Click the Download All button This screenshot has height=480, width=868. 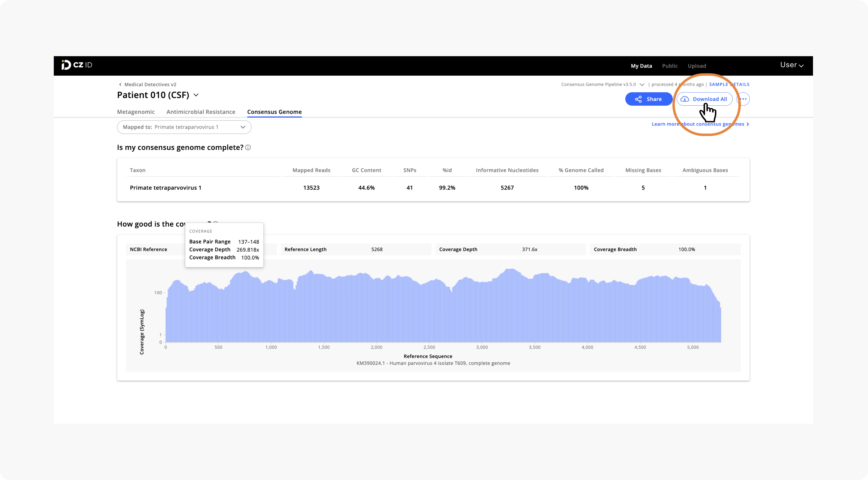[704, 99]
